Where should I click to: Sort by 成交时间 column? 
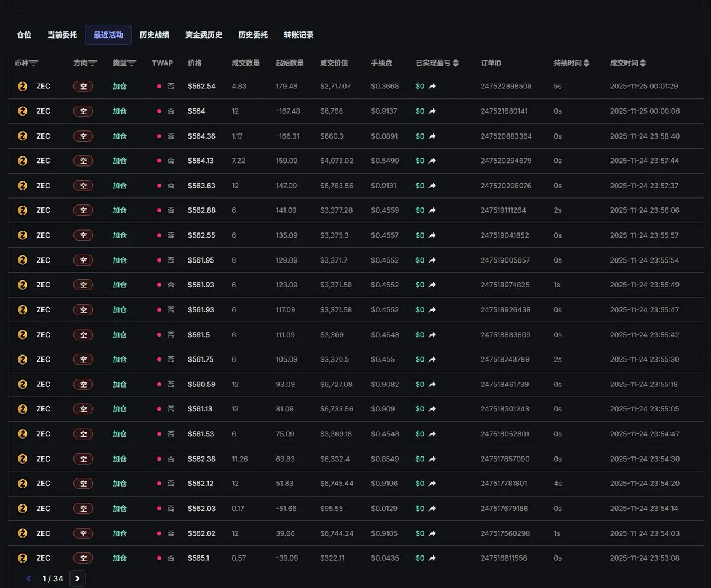tap(643, 63)
